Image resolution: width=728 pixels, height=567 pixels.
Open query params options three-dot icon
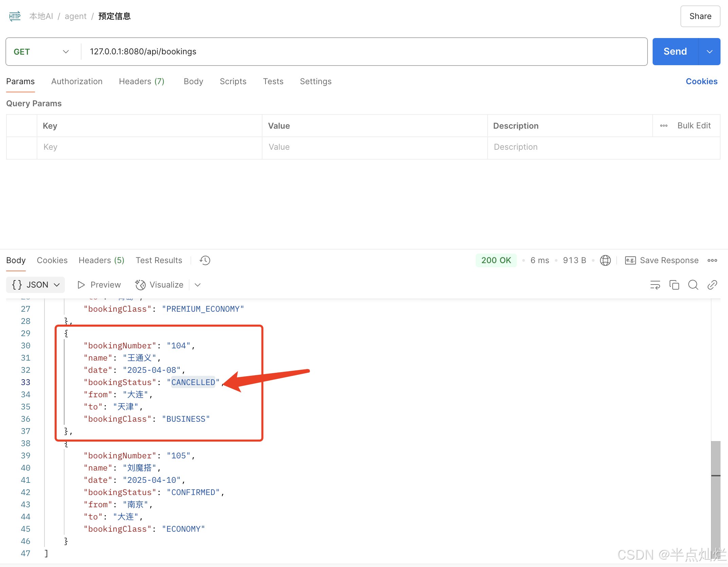(663, 126)
